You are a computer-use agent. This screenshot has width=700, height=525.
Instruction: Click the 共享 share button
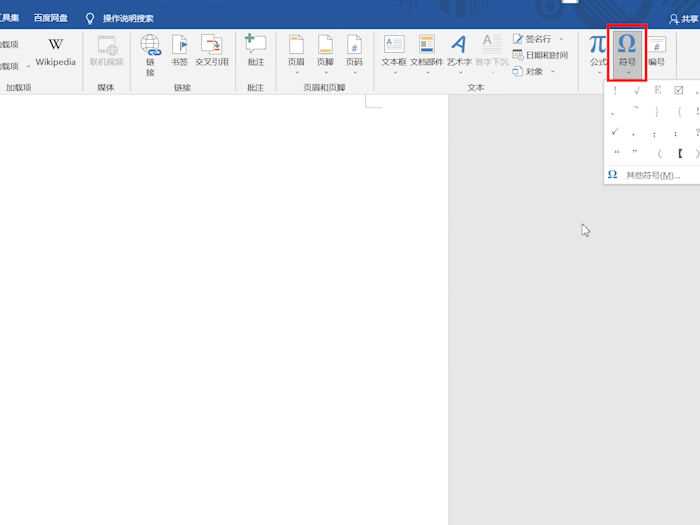coord(684,18)
